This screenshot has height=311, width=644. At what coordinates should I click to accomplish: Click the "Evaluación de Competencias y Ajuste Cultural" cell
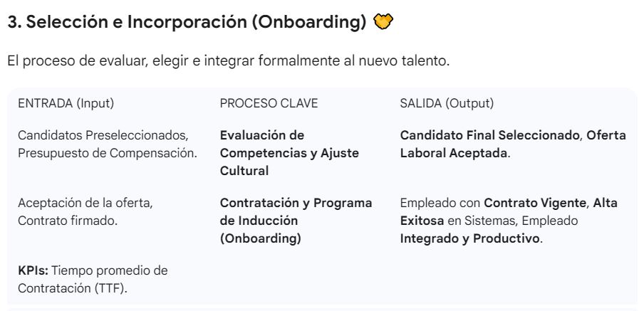pyautogui.click(x=289, y=153)
